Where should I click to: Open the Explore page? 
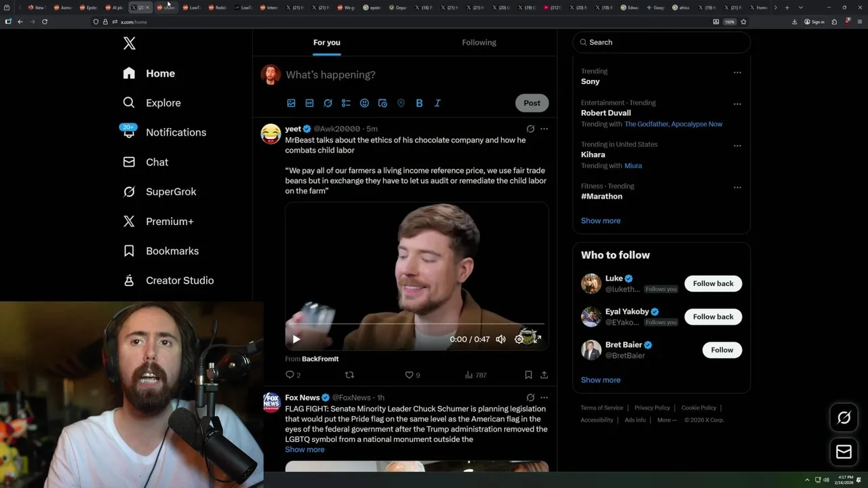point(152,103)
